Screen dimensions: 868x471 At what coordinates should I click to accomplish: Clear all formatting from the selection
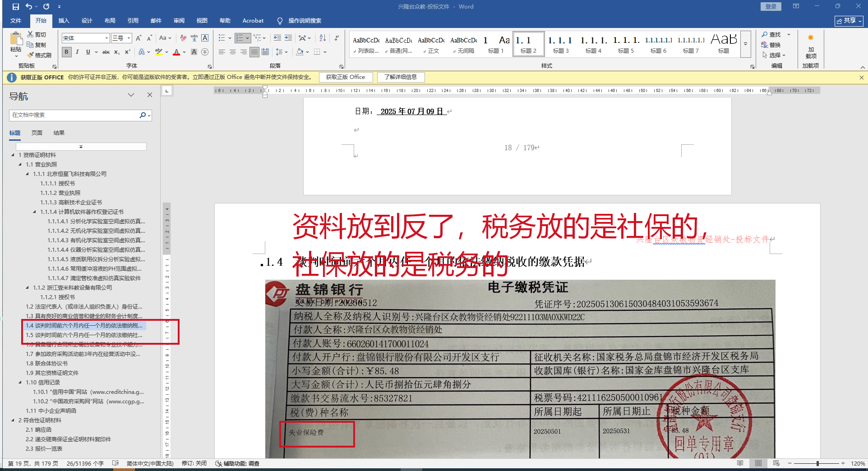click(x=183, y=38)
